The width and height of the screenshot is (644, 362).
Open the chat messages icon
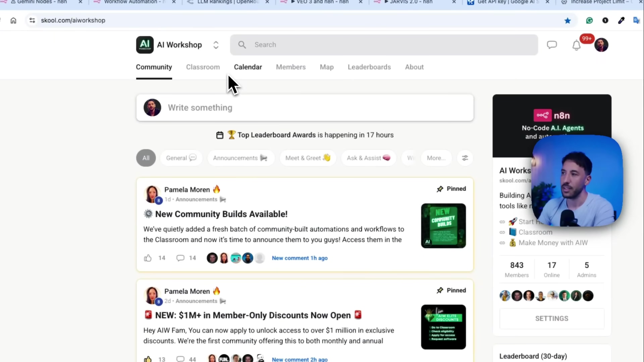pos(552,45)
